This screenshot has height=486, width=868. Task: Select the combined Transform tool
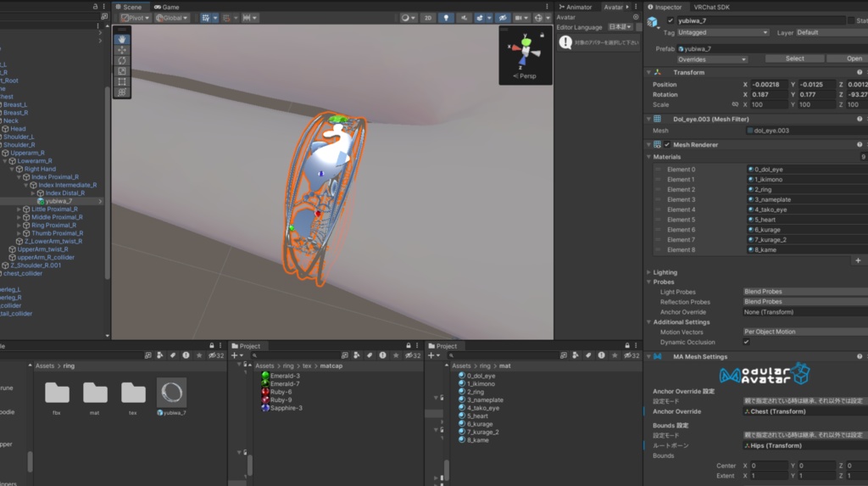pyautogui.click(x=122, y=92)
